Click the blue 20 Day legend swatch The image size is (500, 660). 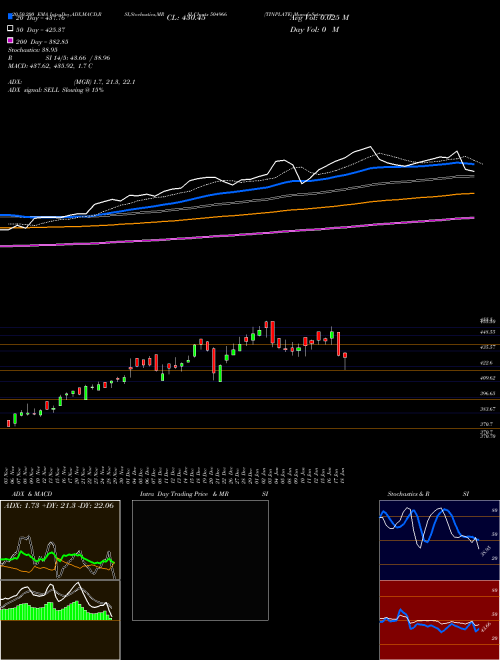[10, 17]
